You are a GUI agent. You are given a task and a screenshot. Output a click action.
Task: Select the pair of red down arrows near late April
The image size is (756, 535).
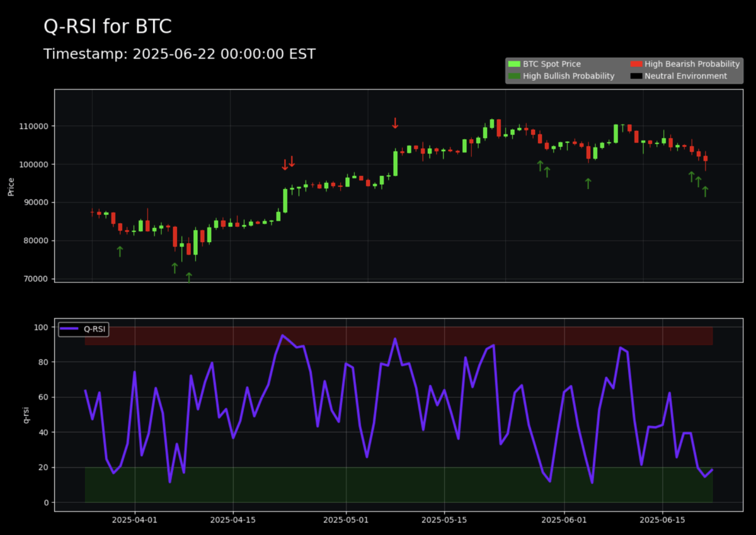point(290,164)
